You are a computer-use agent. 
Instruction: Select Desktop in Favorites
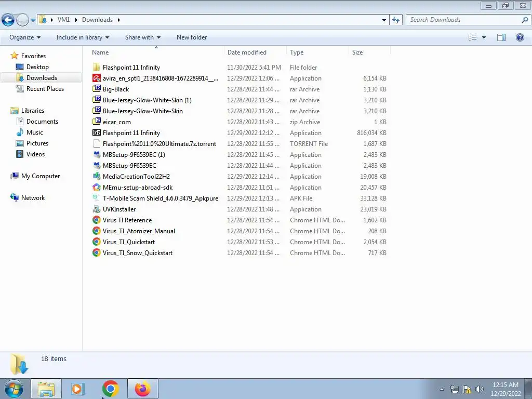(x=32, y=67)
